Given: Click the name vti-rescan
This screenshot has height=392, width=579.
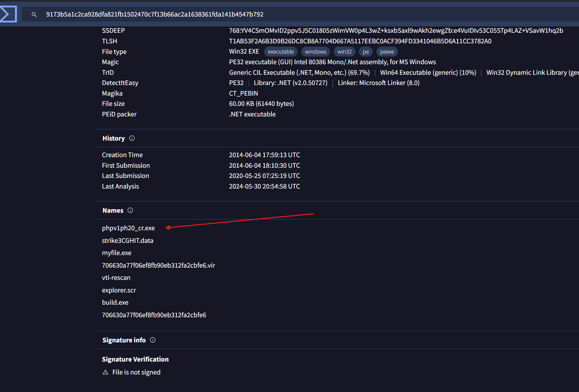Looking at the screenshot, I should (x=116, y=278).
